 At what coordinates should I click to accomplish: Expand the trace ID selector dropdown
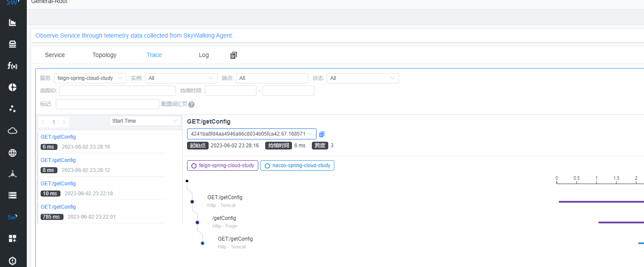[x=251, y=134]
